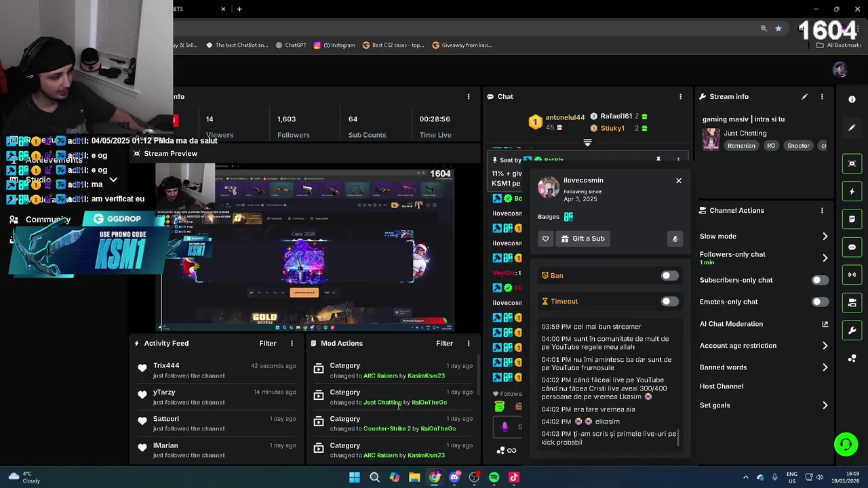Select the Shooter tag
Viewport: 868px width, 488px height.
(x=798, y=146)
